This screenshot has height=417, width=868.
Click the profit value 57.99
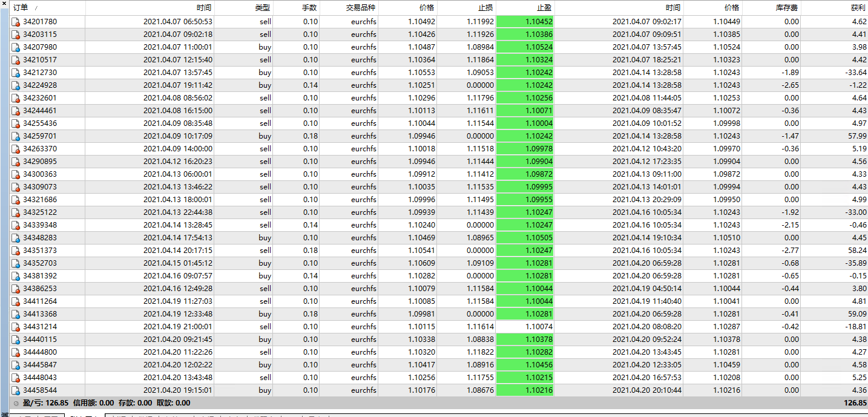point(856,136)
